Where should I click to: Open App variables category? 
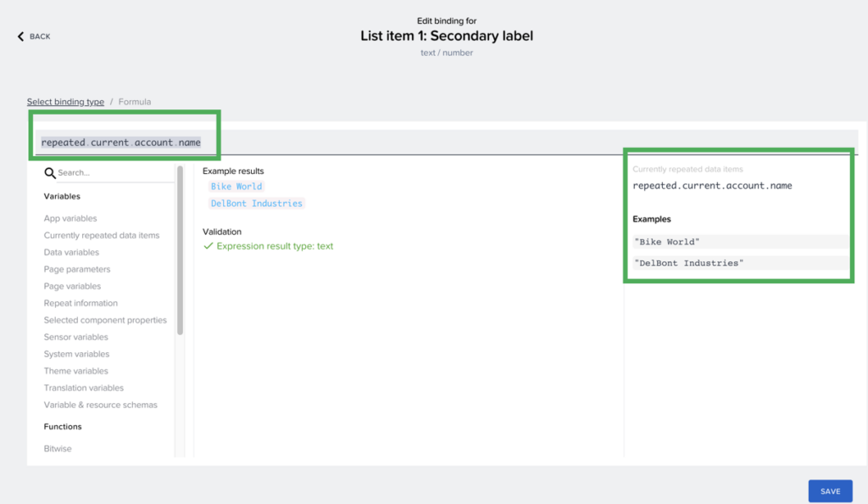pos(70,218)
